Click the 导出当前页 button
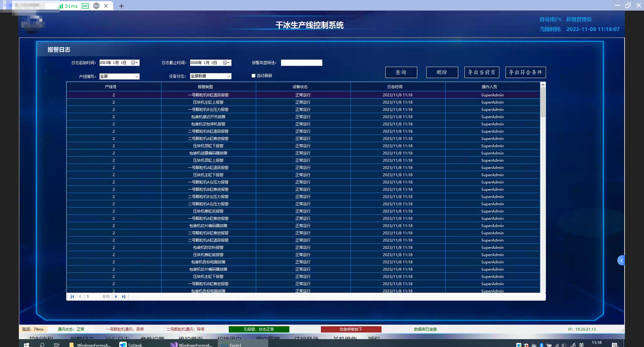This screenshot has height=347, width=644. tap(481, 72)
